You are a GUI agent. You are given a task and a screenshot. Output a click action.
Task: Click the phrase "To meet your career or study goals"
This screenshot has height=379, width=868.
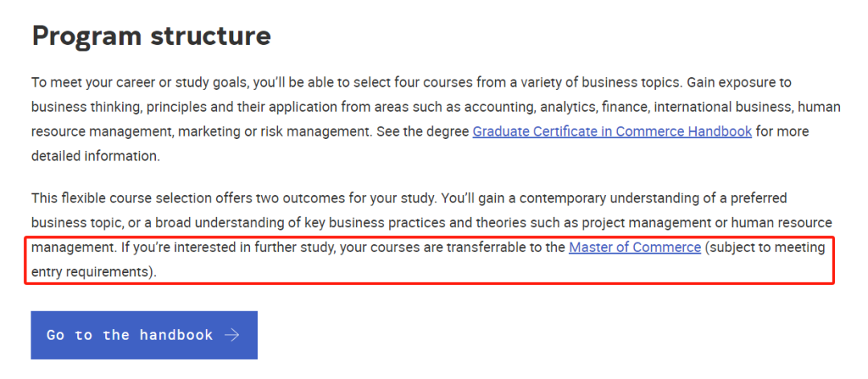point(139,83)
